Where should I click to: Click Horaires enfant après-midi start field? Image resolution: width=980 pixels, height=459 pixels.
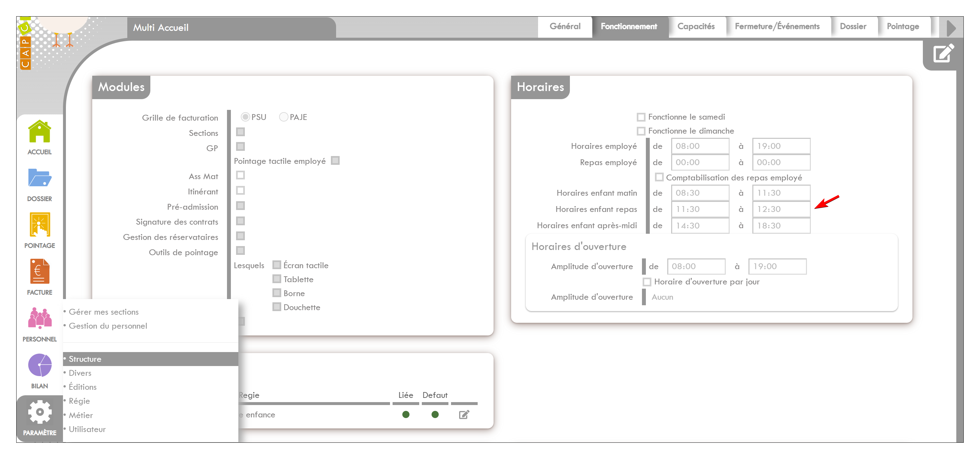700,226
